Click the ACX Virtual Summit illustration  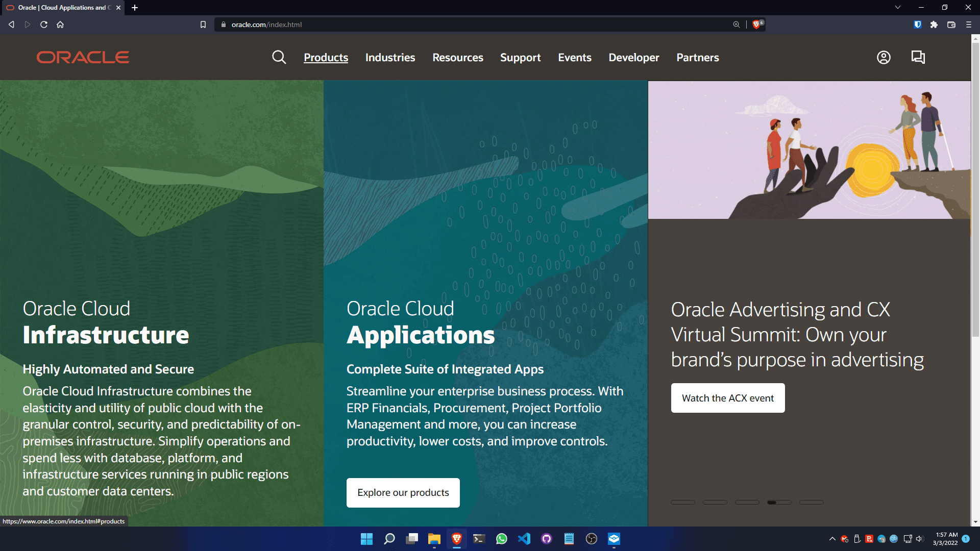coord(810,150)
